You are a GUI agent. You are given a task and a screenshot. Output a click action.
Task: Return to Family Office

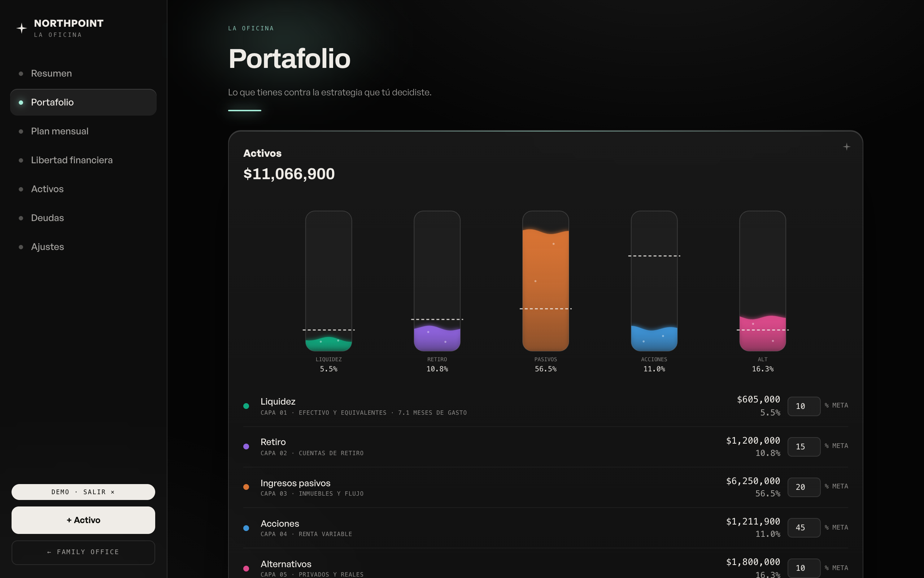click(x=83, y=552)
